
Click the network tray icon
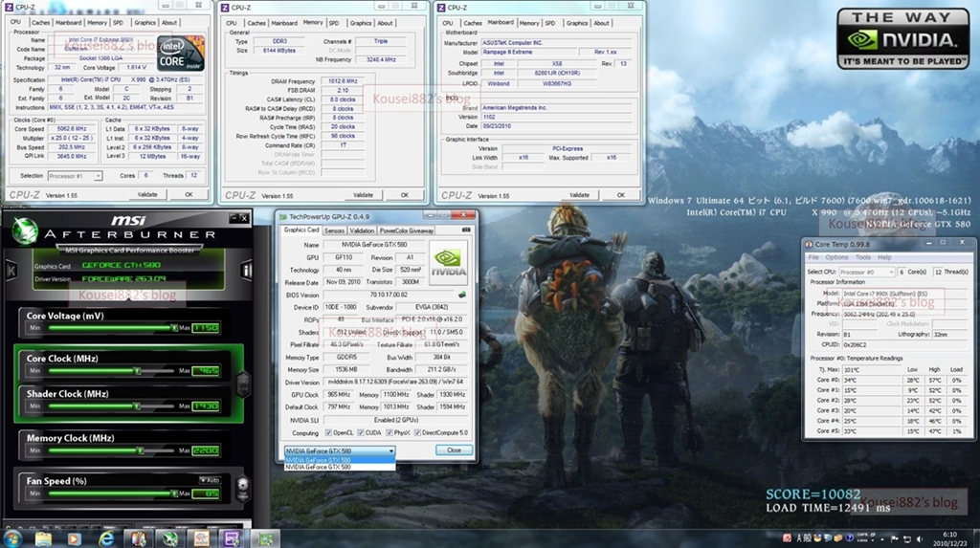(x=907, y=538)
